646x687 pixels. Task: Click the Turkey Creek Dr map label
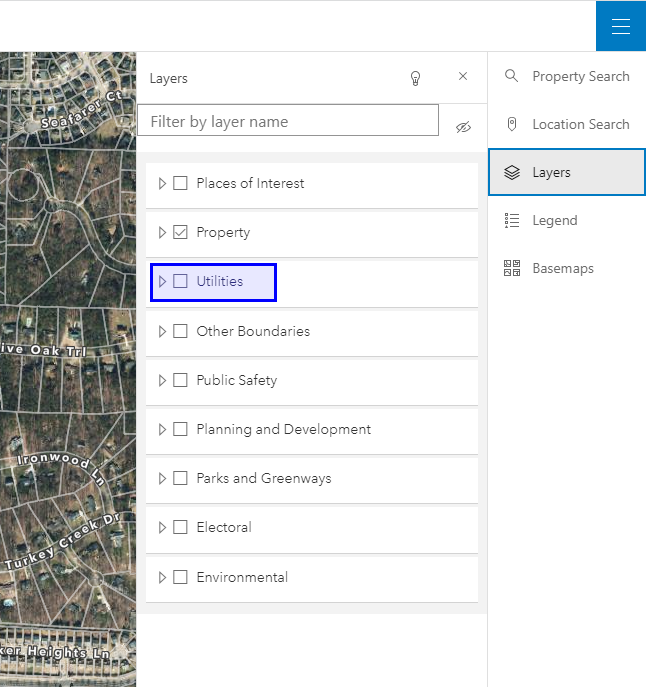[62, 542]
